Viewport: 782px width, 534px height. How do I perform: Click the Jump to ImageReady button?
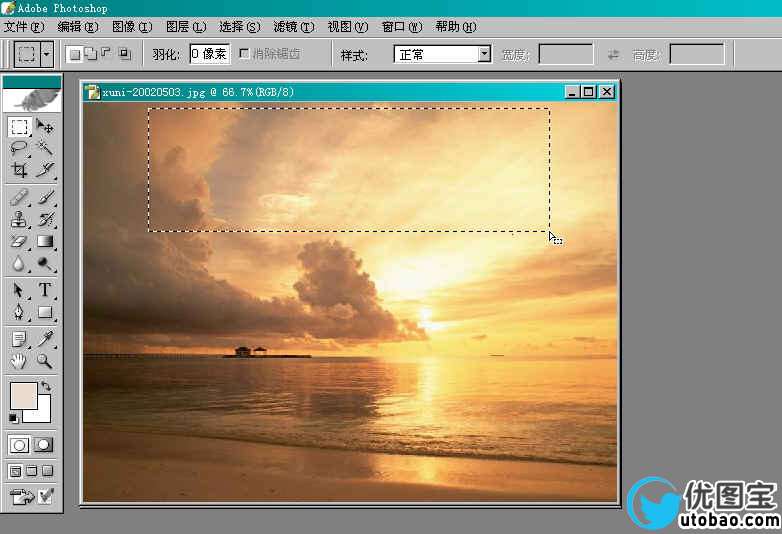(21, 497)
